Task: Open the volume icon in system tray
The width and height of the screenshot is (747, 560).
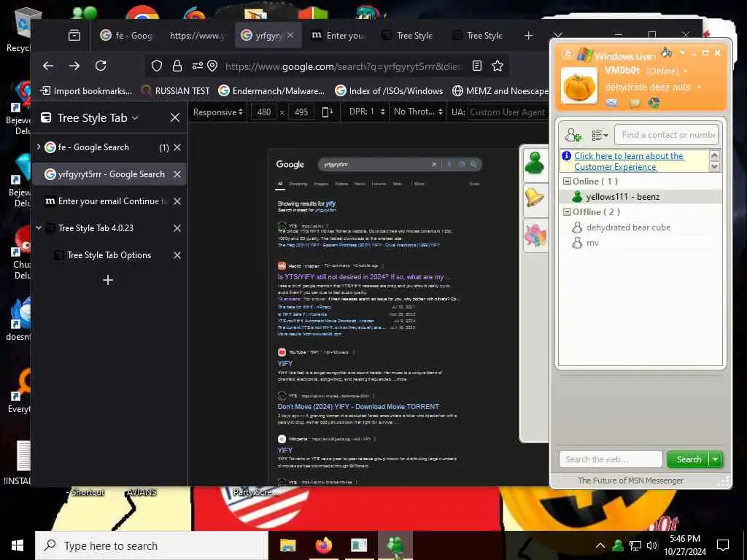Action: (x=651, y=545)
